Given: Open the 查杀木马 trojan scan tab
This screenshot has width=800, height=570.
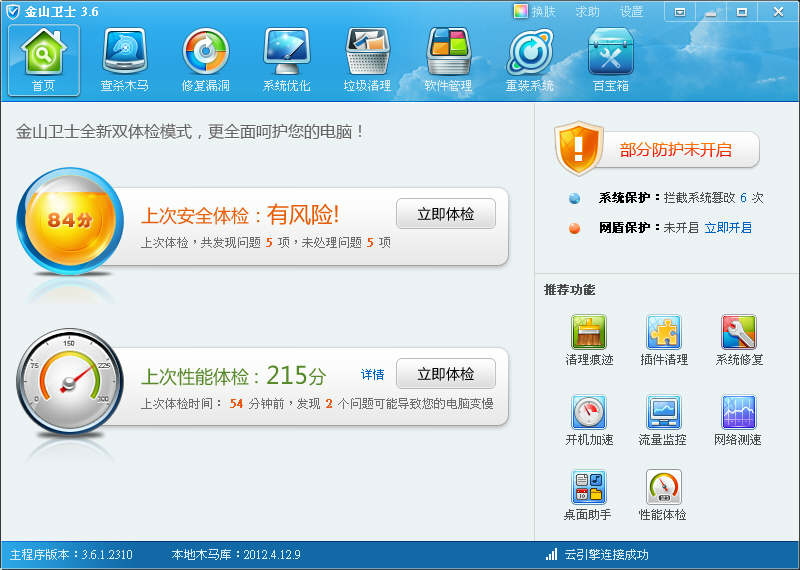Looking at the screenshot, I should click(124, 60).
